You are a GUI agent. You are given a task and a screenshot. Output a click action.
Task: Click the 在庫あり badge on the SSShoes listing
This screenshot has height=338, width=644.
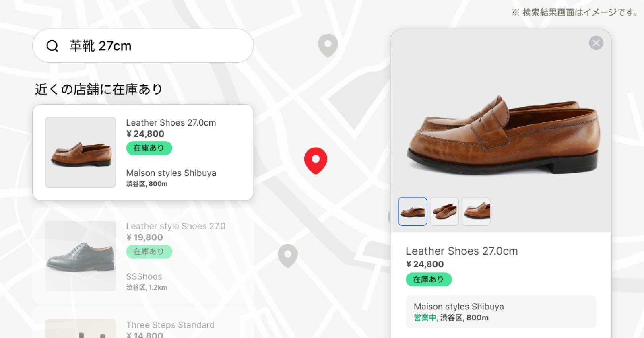(149, 251)
